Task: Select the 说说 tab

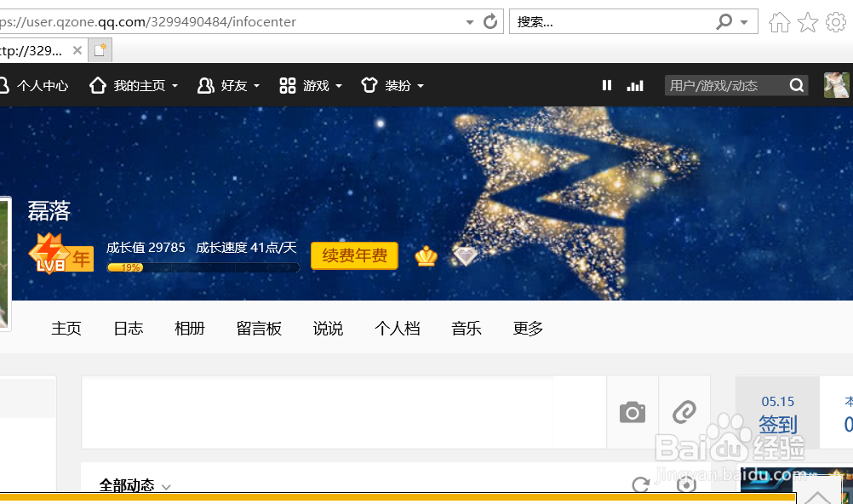Action: 328,328
